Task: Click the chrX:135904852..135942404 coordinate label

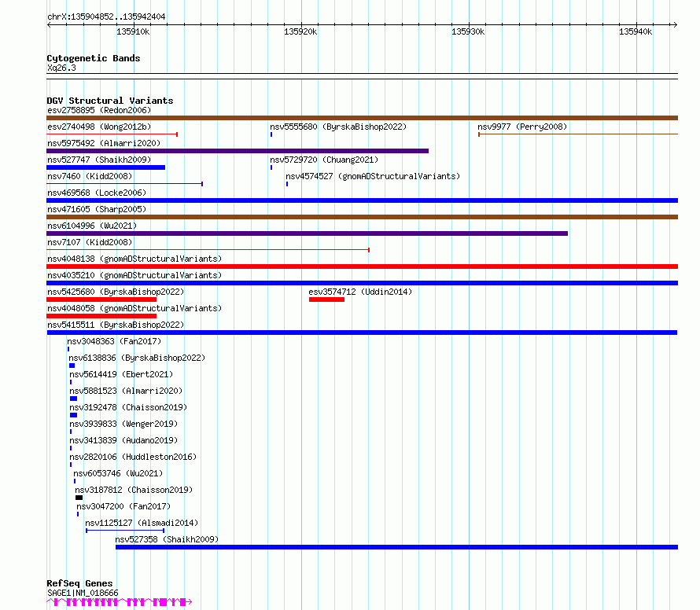Action: click(x=106, y=17)
